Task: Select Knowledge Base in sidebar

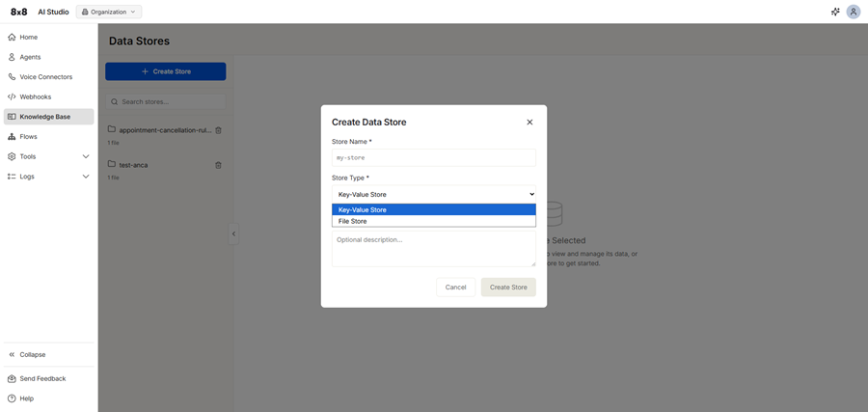Action: coord(49,117)
